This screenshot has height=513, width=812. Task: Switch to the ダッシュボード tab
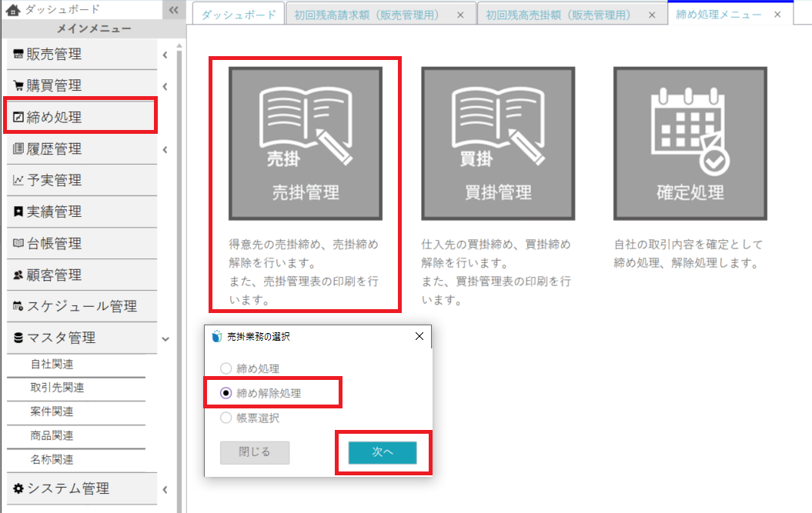[238, 15]
